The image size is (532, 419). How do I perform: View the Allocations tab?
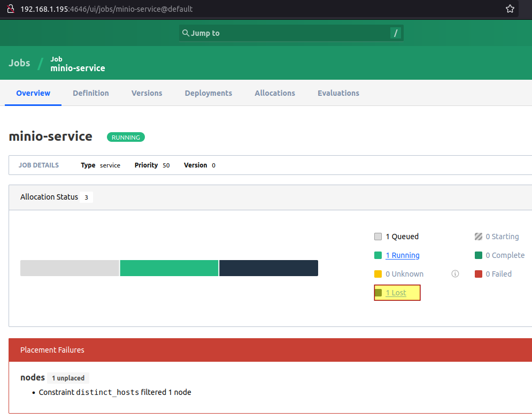coord(275,93)
